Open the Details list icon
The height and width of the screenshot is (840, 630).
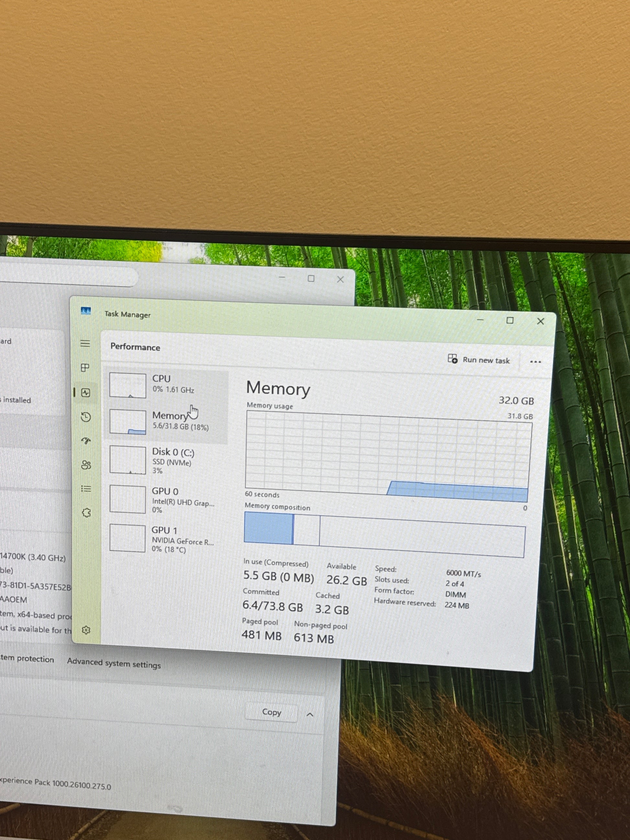click(86, 489)
